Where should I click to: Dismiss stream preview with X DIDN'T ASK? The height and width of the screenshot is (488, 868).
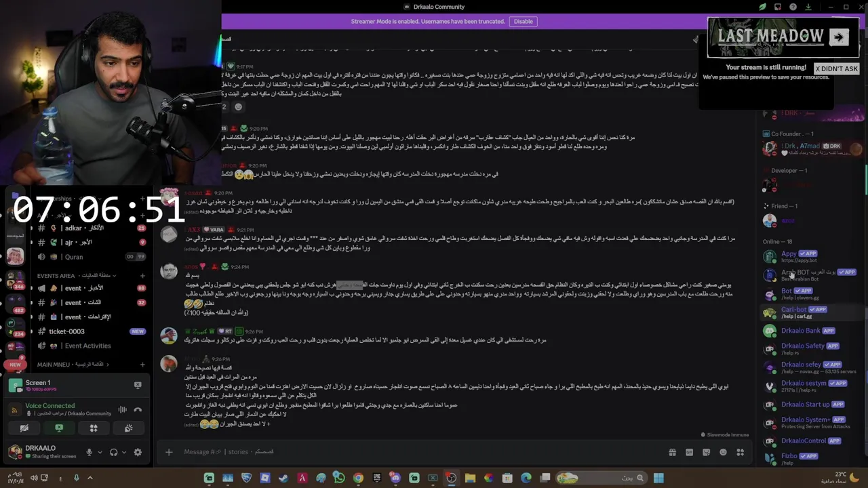click(837, 68)
